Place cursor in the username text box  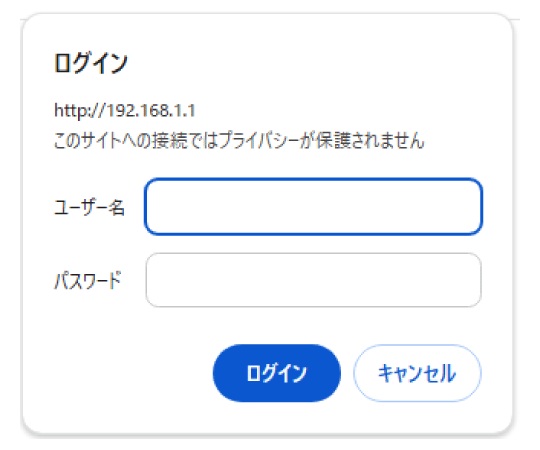tap(313, 207)
